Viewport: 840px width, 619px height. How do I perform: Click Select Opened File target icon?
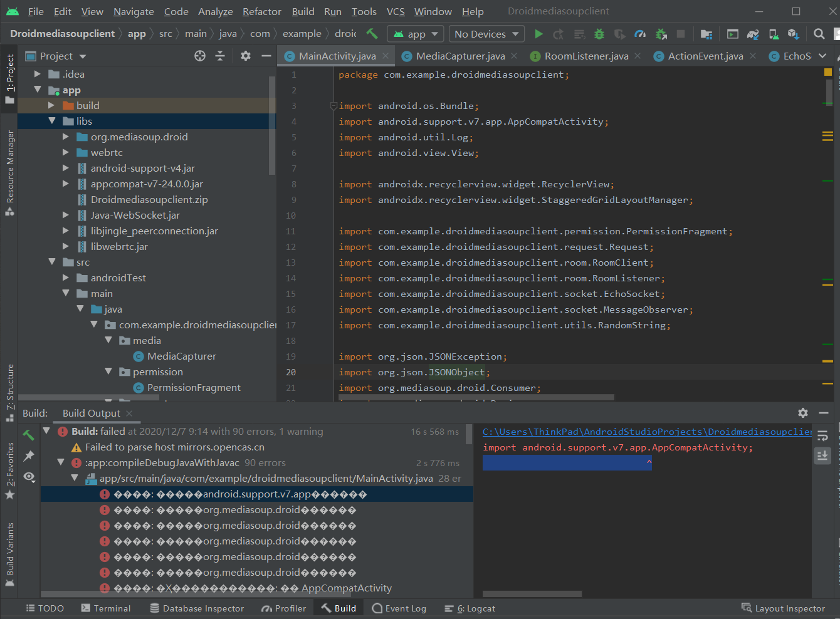(200, 56)
